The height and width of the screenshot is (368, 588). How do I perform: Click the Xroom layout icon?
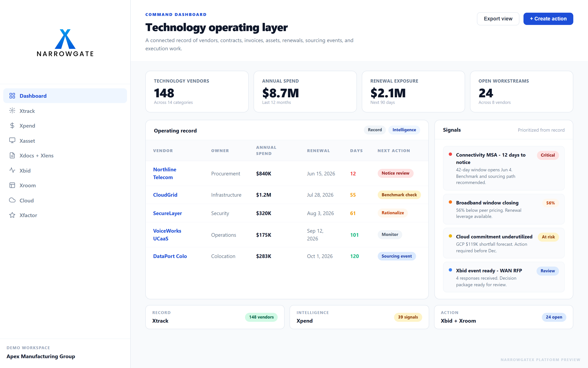coord(12,185)
